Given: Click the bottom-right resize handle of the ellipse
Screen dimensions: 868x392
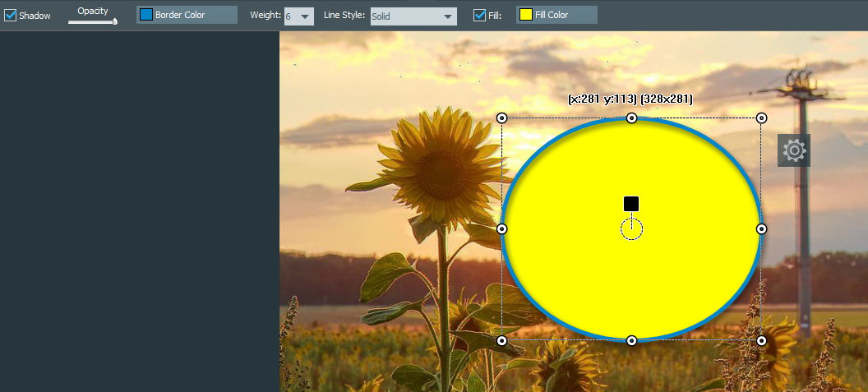Looking at the screenshot, I should pos(761,340).
